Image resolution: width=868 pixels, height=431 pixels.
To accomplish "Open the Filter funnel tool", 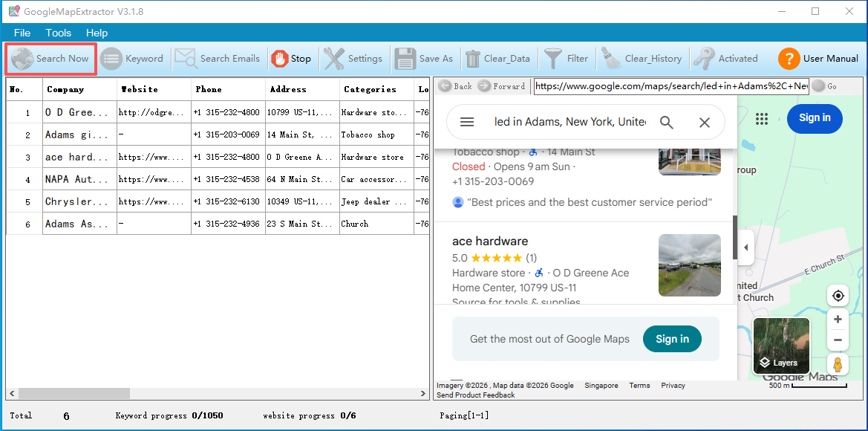I will click(553, 59).
